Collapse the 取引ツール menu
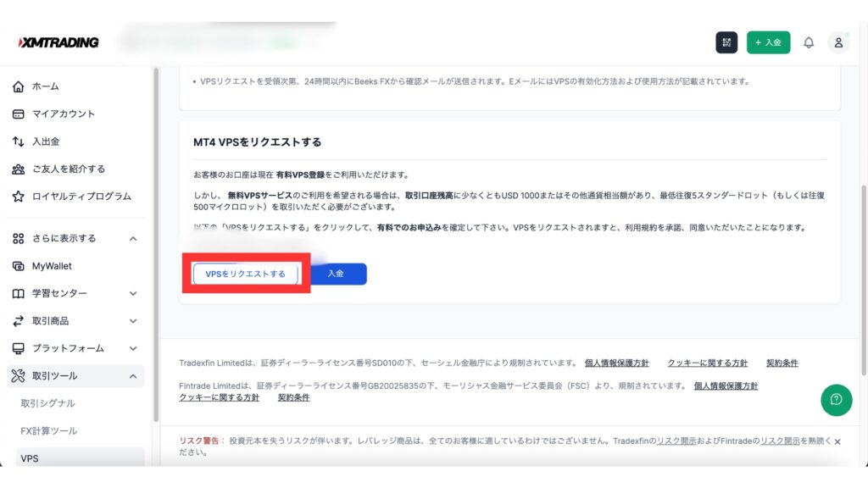The image size is (868, 488). [133, 376]
